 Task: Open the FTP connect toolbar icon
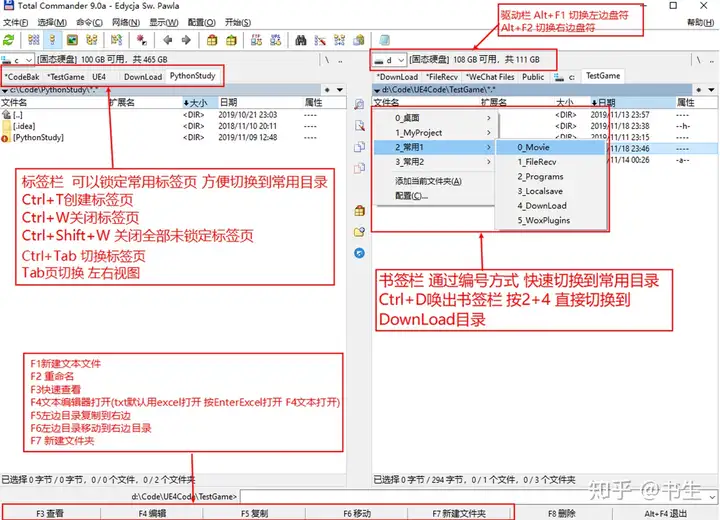point(256,40)
